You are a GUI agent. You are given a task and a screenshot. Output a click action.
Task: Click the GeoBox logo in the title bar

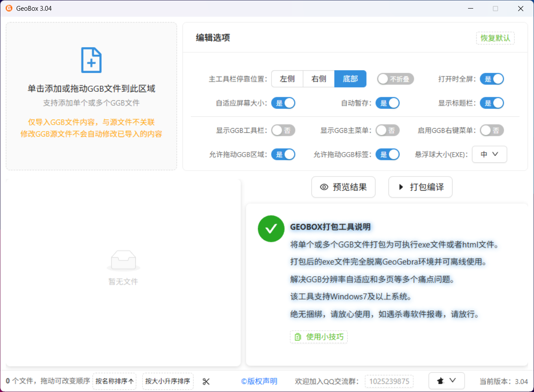[x=9, y=8]
